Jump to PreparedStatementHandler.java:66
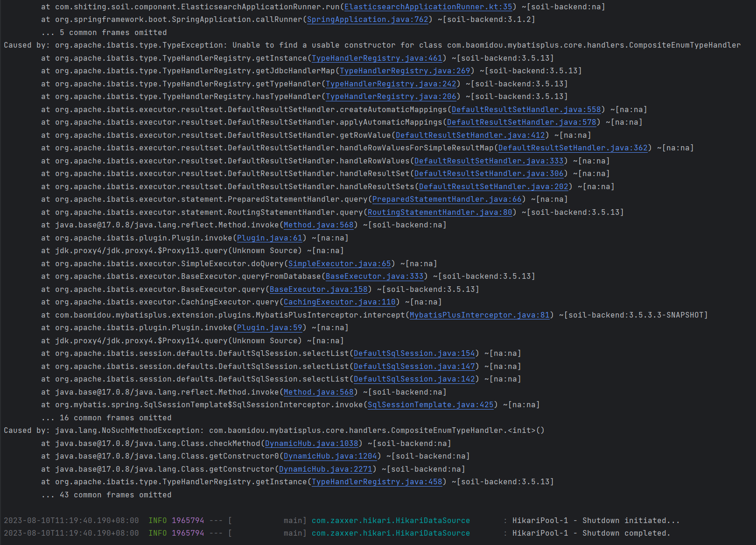 [x=447, y=199]
